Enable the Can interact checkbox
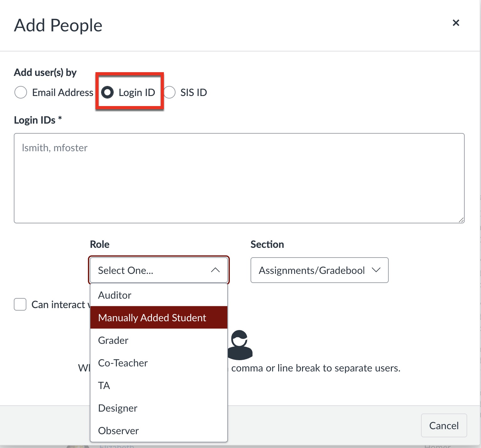 pos(20,304)
